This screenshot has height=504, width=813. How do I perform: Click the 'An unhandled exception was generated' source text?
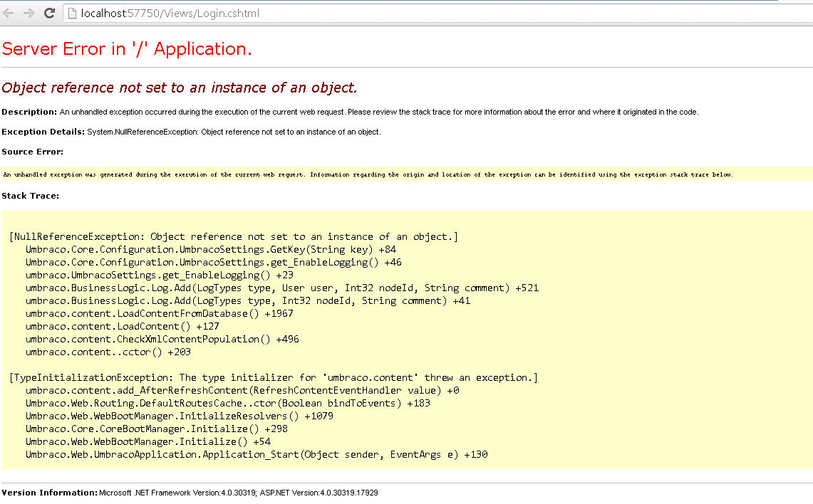368,174
